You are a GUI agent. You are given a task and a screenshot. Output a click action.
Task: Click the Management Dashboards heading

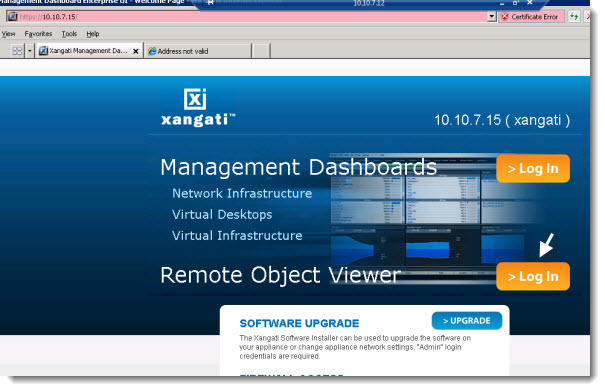pos(298,168)
